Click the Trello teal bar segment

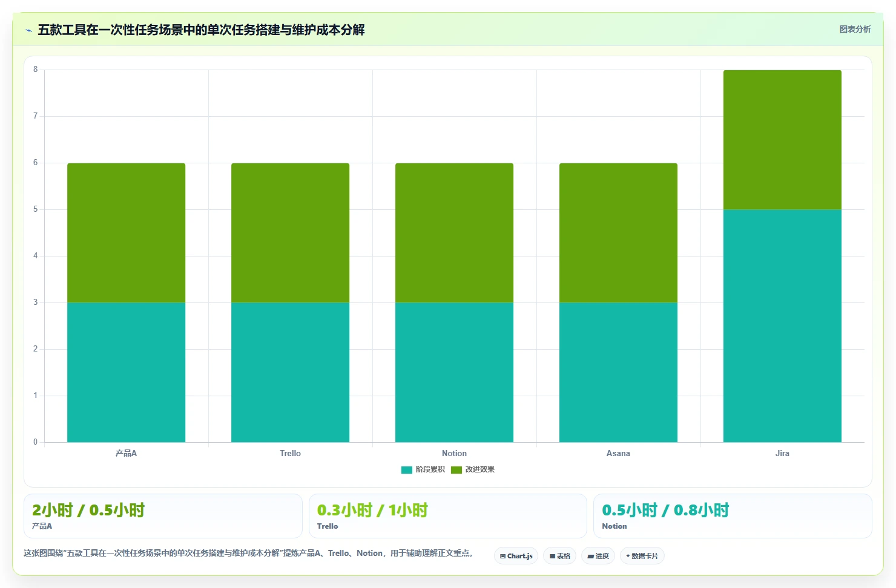click(290, 372)
